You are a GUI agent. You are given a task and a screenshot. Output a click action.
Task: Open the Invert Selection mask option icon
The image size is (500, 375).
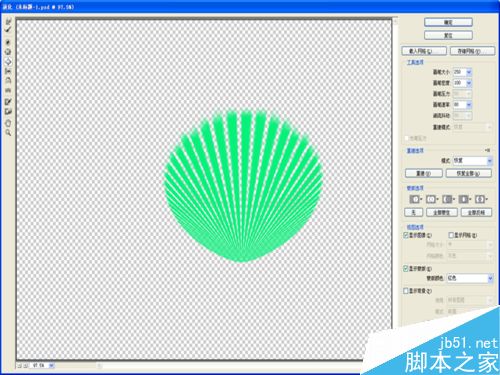point(481,199)
